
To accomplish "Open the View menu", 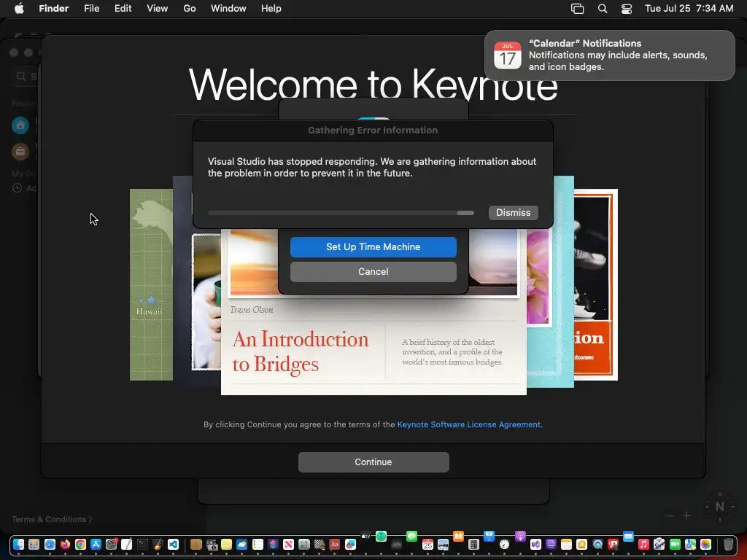I will tap(158, 8).
